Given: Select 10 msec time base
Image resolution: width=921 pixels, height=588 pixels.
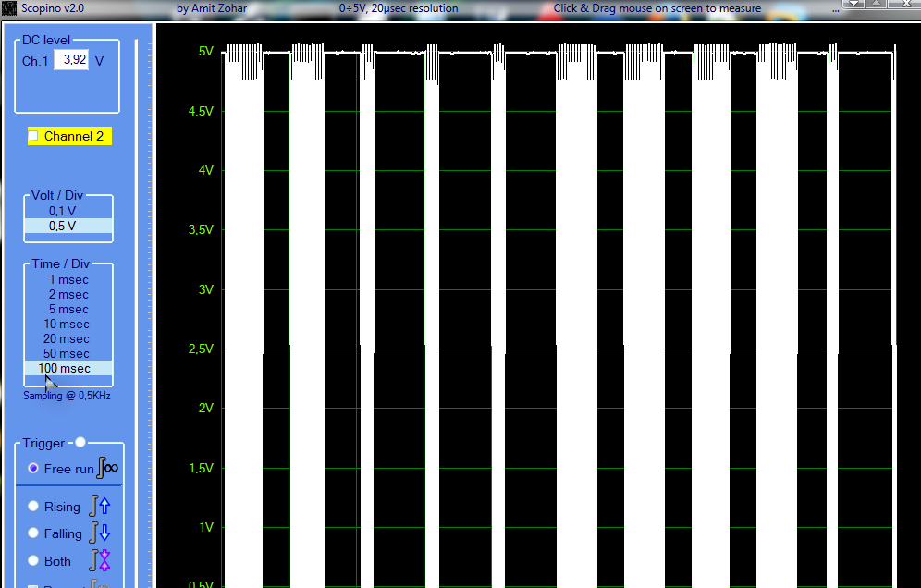Looking at the screenshot, I should click(x=67, y=324).
